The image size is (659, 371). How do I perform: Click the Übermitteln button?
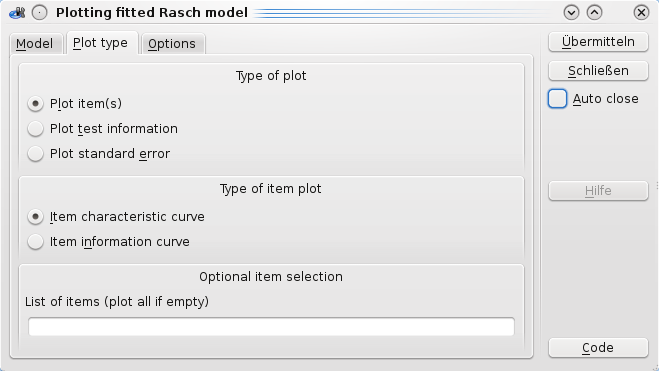(x=598, y=42)
